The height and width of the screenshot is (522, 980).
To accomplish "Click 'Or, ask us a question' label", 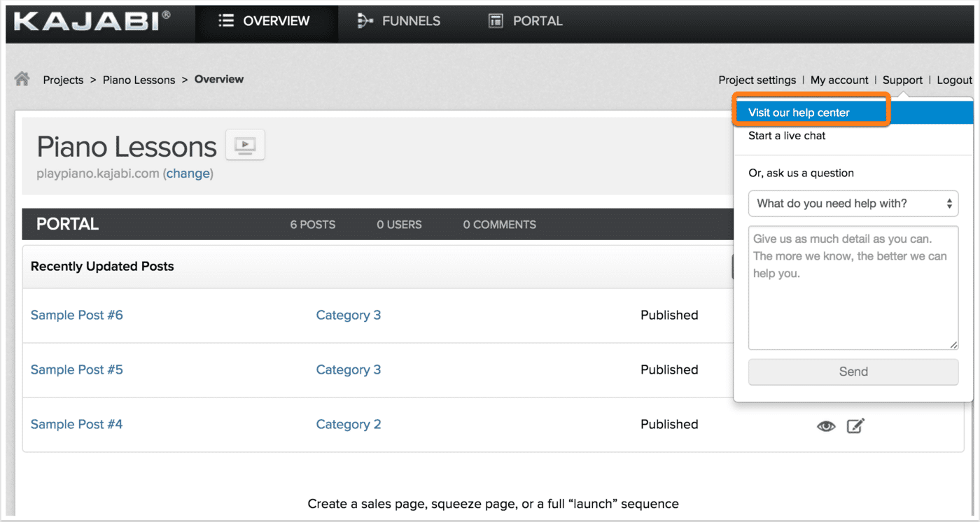I will (801, 173).
